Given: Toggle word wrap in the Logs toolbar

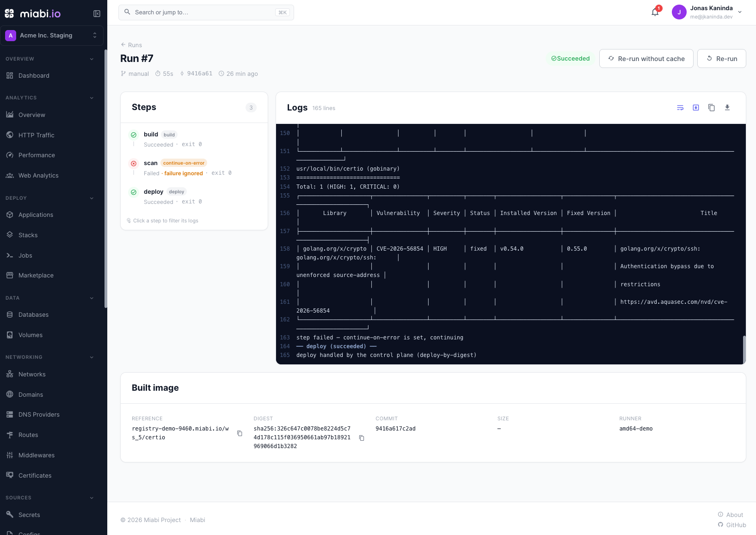Looking at the screenshot, I should [x=680, y=108].
